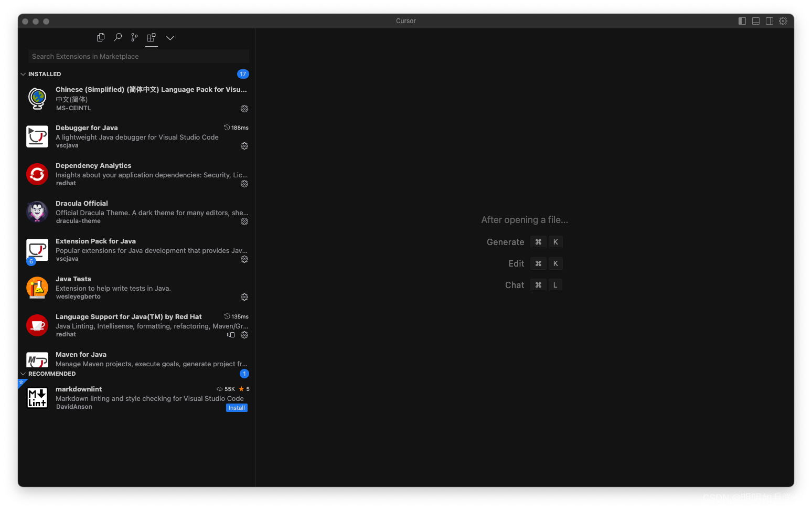The image size is (812, 509).
Task: Select the Maven for Java extension title
Action: [x=81, y=354]
